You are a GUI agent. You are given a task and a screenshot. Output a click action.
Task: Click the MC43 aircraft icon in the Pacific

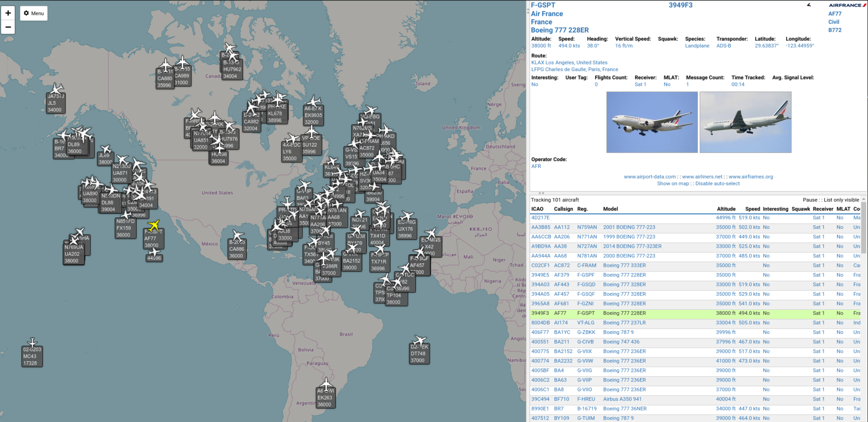pyautogui.click(x=32, y=343)
